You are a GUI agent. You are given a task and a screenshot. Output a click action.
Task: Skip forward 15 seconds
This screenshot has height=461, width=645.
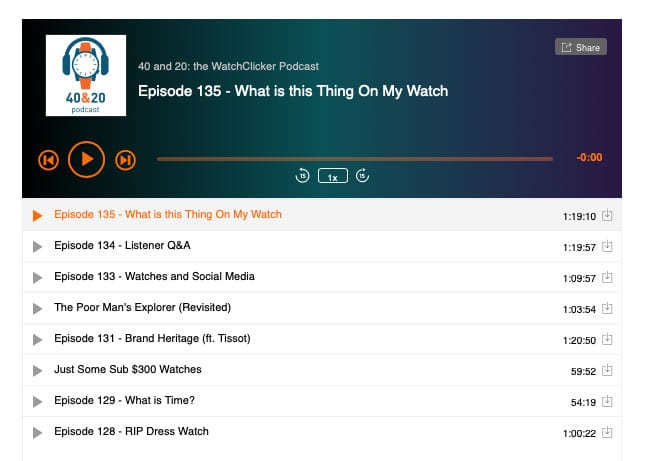pos(362,176)
